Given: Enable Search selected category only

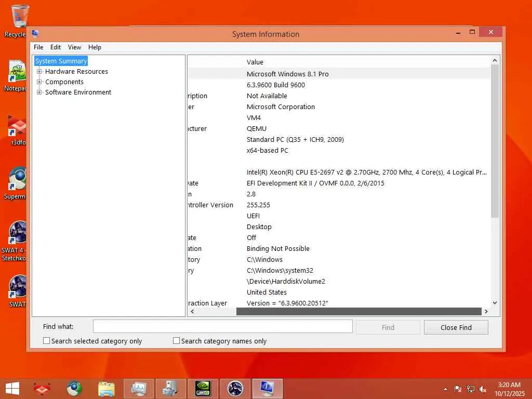Looking at the screenshot, I should point(46,341).
